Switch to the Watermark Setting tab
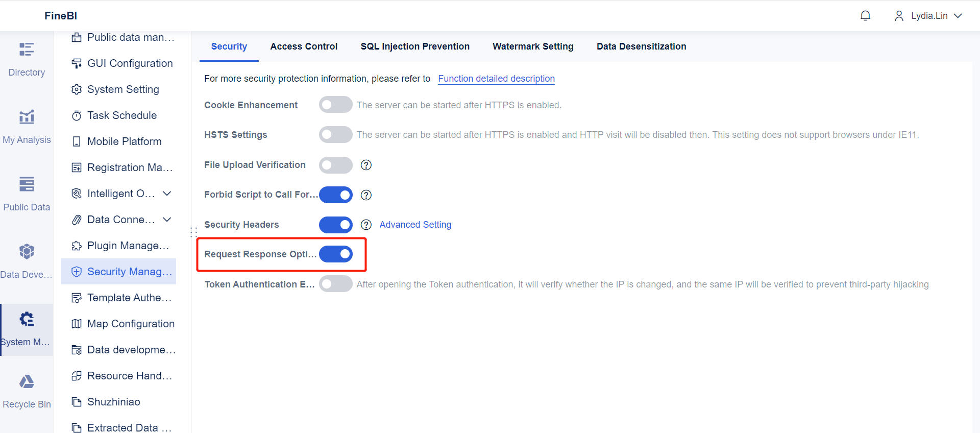980x433 pixels. [x=533, y=46]
